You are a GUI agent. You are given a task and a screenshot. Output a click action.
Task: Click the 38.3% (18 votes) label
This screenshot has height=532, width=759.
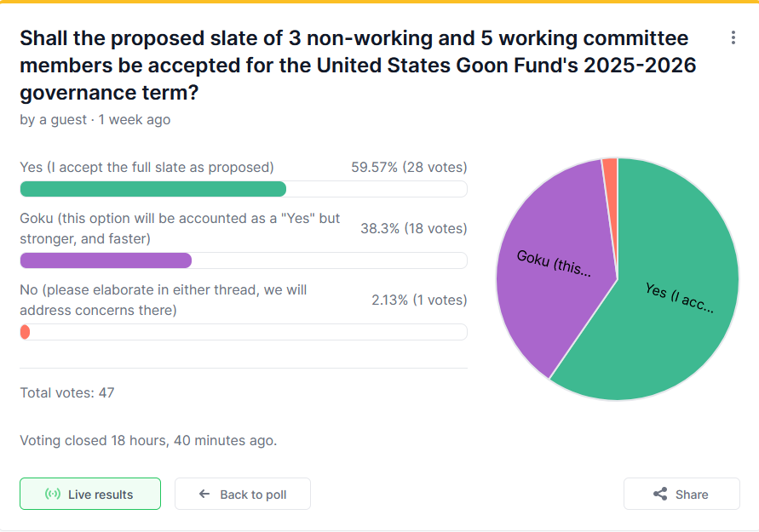point(413,229)
